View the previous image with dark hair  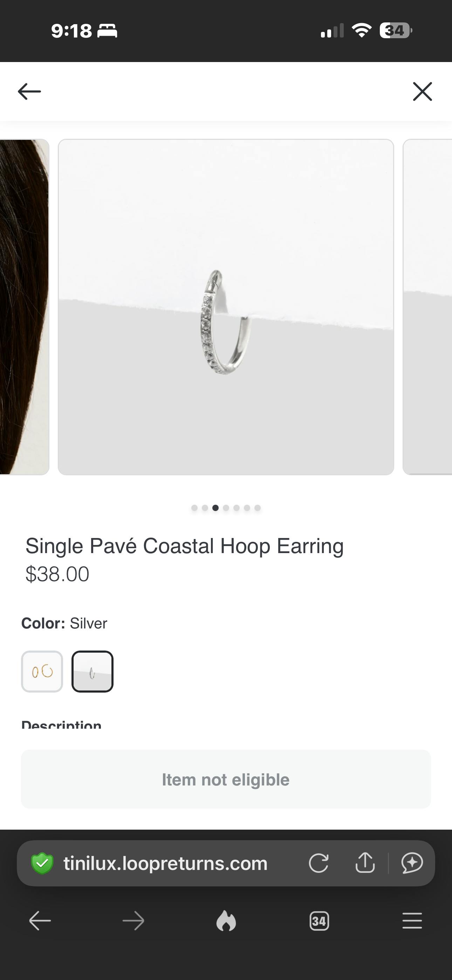pyautogui.click(x=24, y=307)
